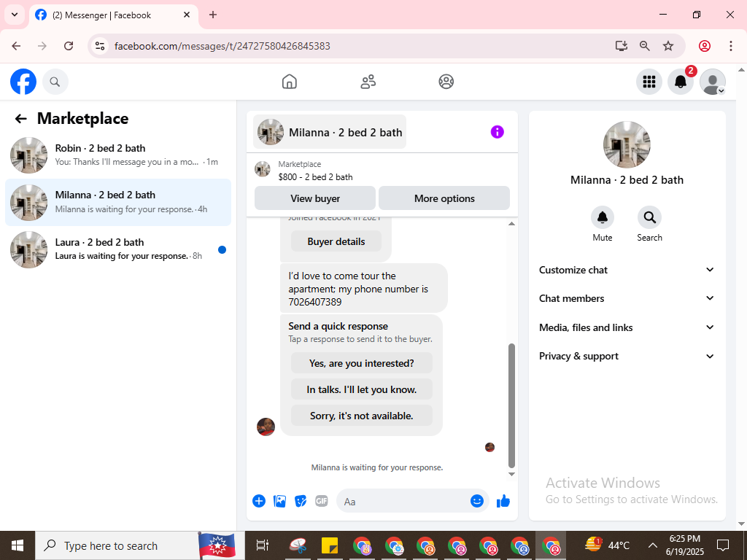
Task: Open a new browser tab
Action: click(x=213, y=15)
